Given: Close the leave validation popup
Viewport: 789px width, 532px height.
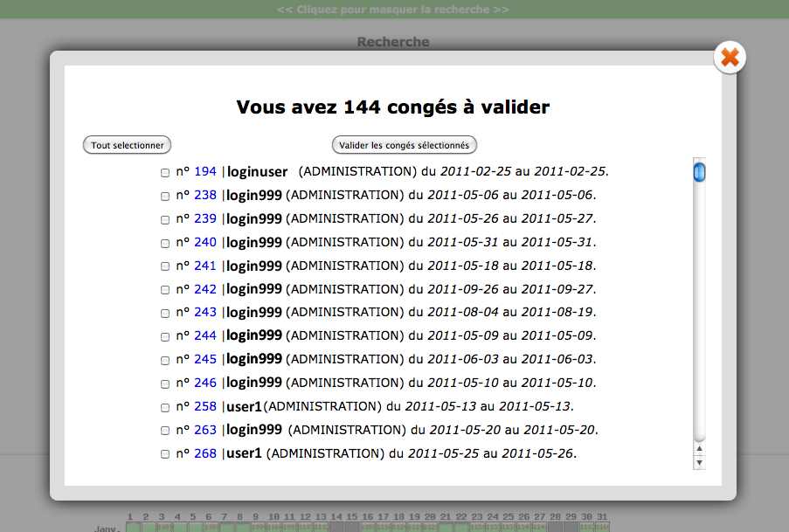Looking at the screenshot, I should tap(730, 59).
